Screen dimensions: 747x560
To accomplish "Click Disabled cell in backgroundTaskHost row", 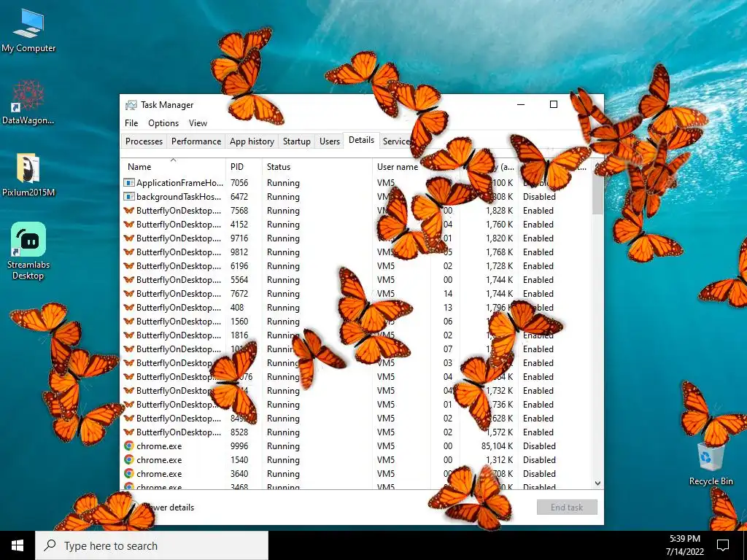I will pyautogui.click(x=539, y=196).
